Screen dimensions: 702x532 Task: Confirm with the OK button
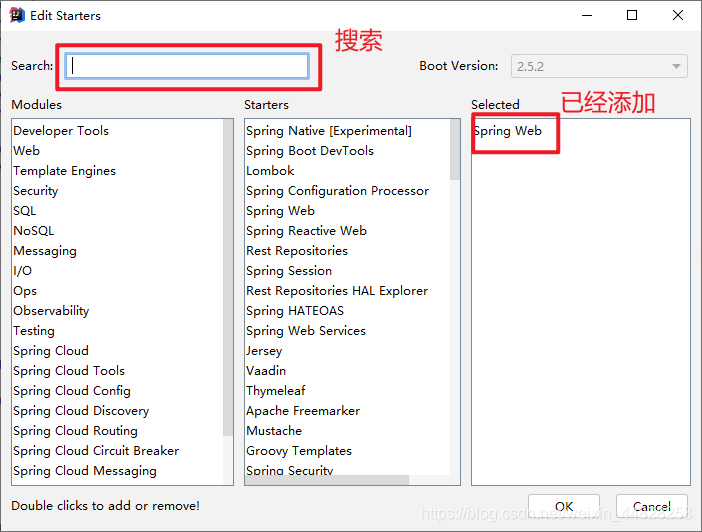coord(564,506)
